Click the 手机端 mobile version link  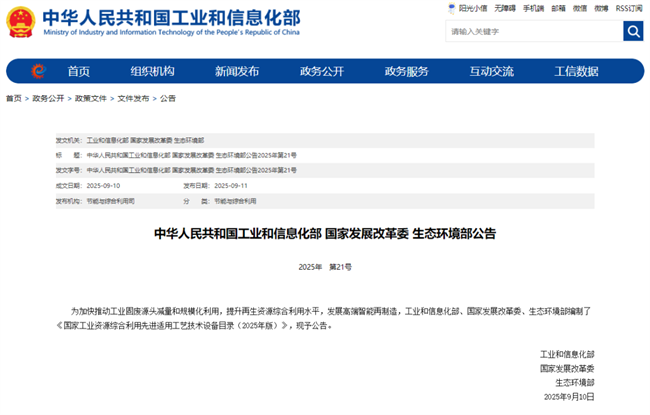click(x=534, y=8)
